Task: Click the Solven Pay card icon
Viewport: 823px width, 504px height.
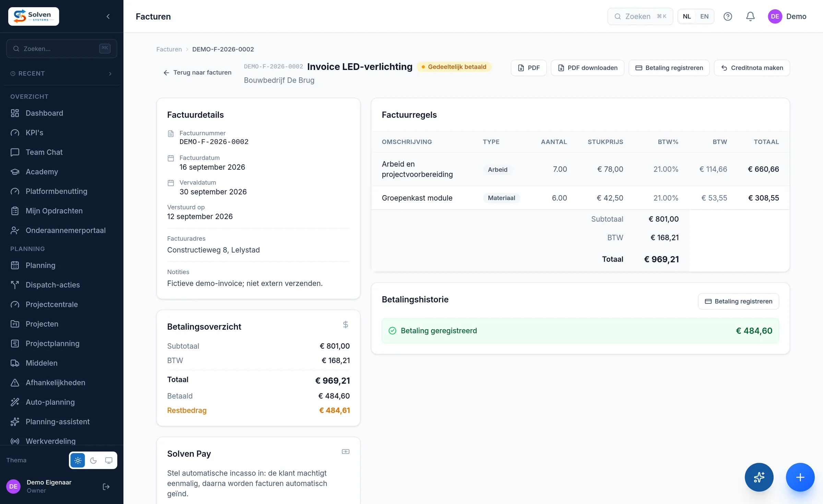Action: pos(345,452)
